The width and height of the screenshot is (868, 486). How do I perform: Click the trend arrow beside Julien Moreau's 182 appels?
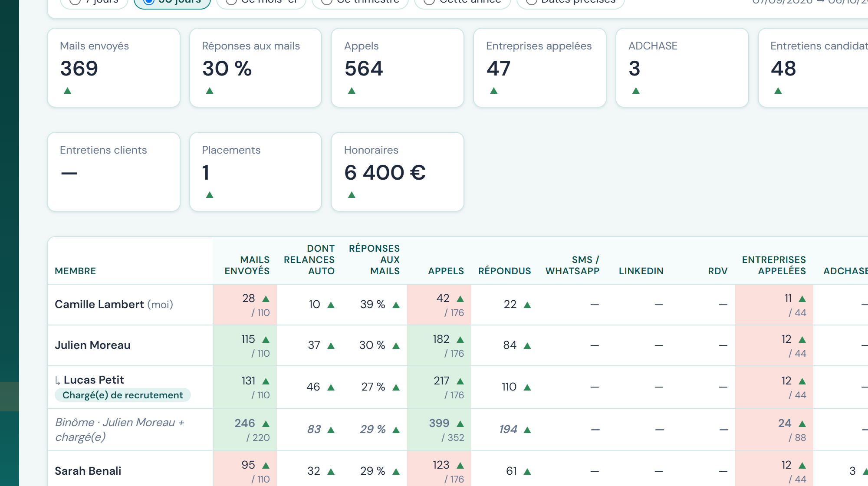click(x=460, y=340)
